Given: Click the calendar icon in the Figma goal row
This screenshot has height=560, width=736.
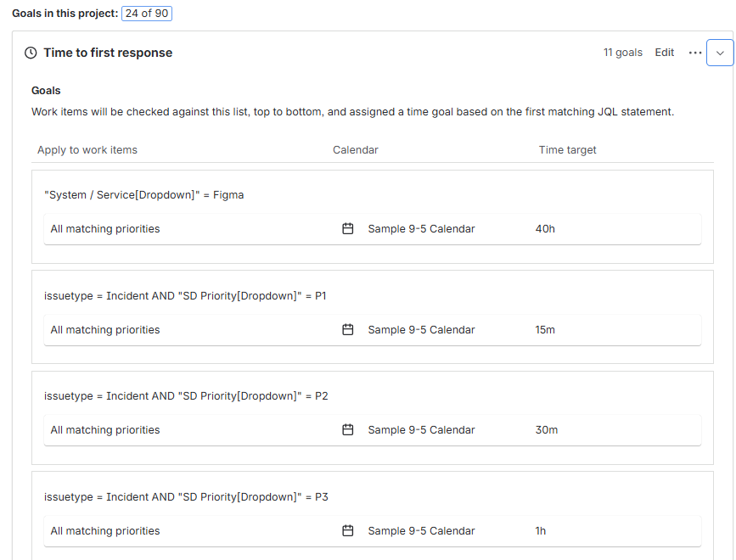Looking at the screenshot, I should pos(348,228).
